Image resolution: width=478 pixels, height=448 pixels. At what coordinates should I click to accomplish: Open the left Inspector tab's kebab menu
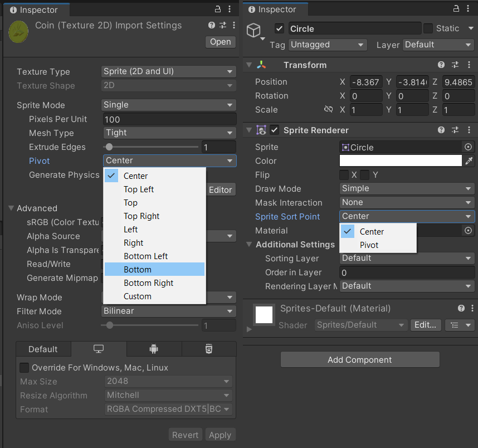pyautogui.click(x=230, y=9)
